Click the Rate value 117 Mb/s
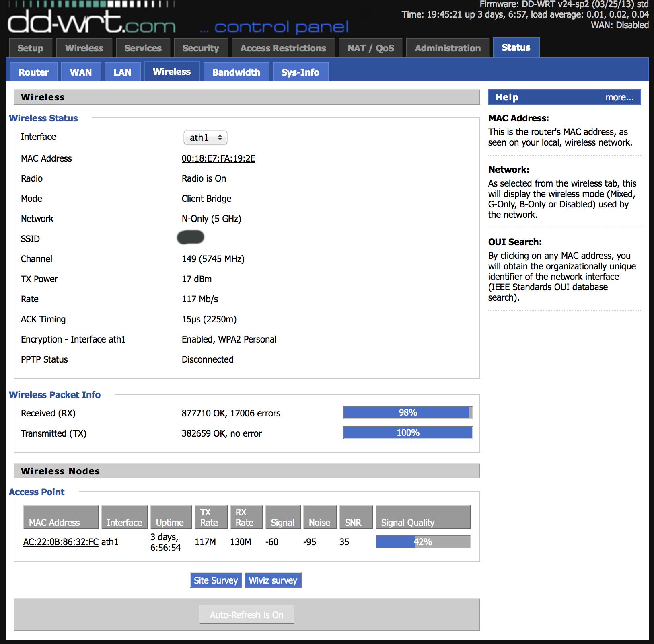This screenshot has width=654, height=644. [x=200, y=299]
